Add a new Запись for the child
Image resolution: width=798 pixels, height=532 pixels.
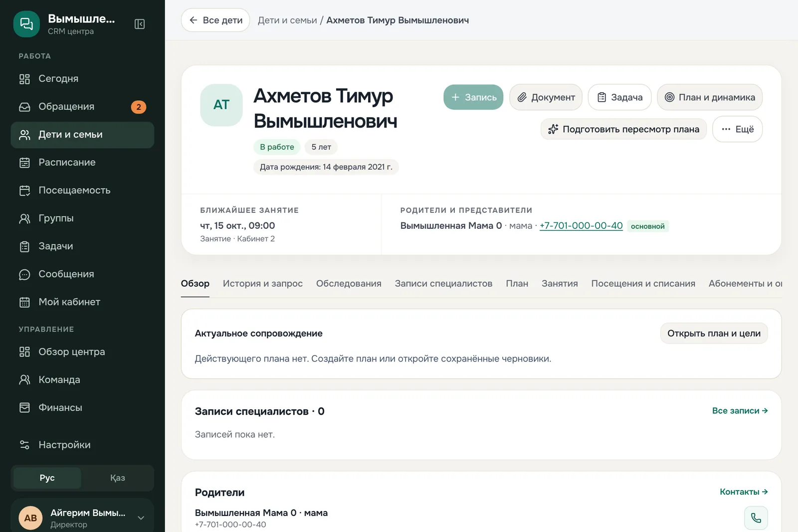pos(473,97)
